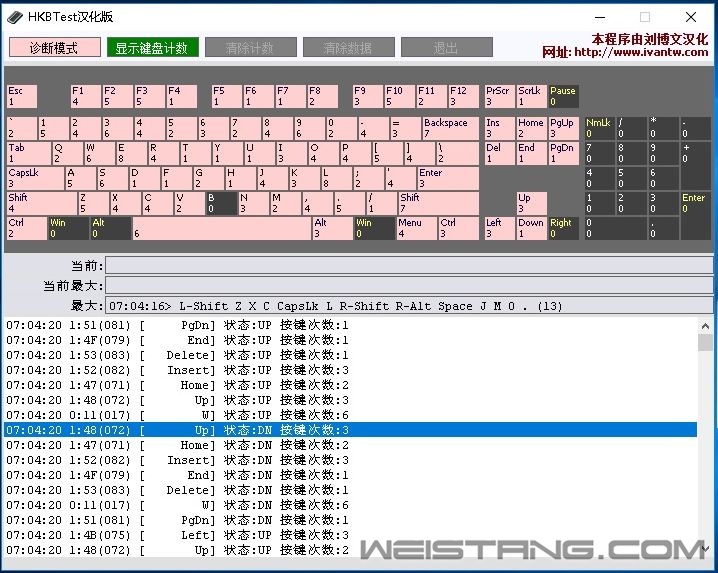Click the Backspace key tile
Screen dimensions: 718x573
(449, 128)
